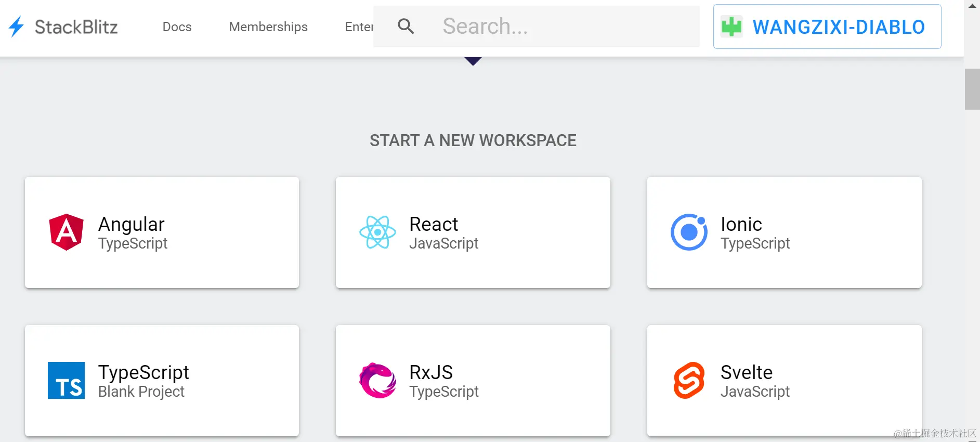The width and height of the screenshot is (980, 442).
Task: Click the "Blank Project" subtitle text
Action: coord(141,392)
